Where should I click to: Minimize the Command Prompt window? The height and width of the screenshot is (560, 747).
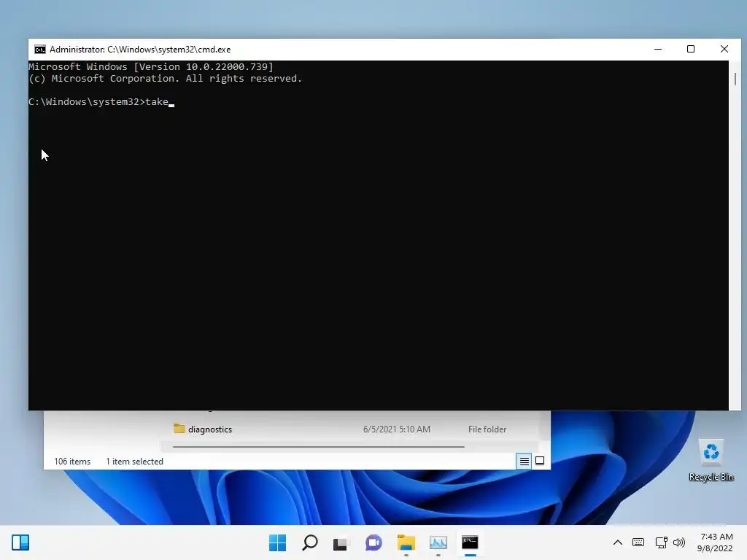(658, 49)
